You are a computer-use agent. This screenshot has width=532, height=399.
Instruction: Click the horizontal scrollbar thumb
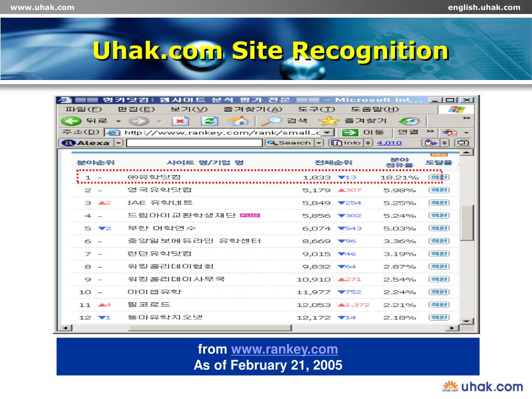[x=210, y=328]
